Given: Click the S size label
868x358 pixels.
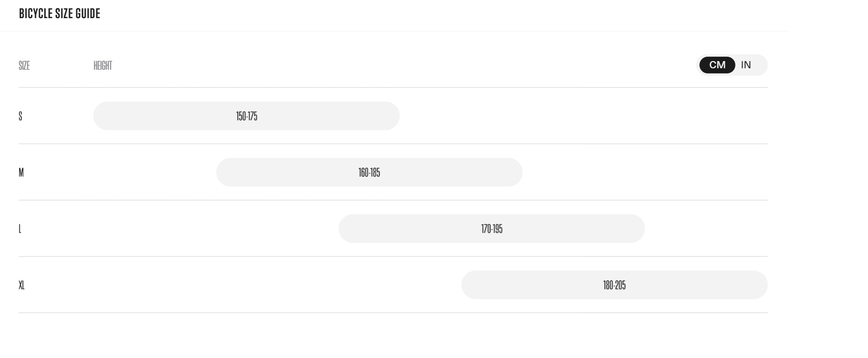Looking at the screenshot, I should (21, 116).
